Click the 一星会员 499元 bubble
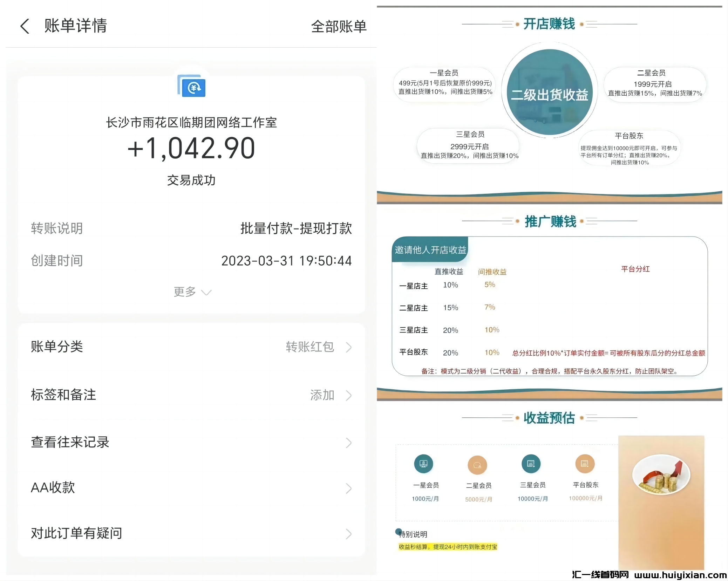 pos(444,84)
